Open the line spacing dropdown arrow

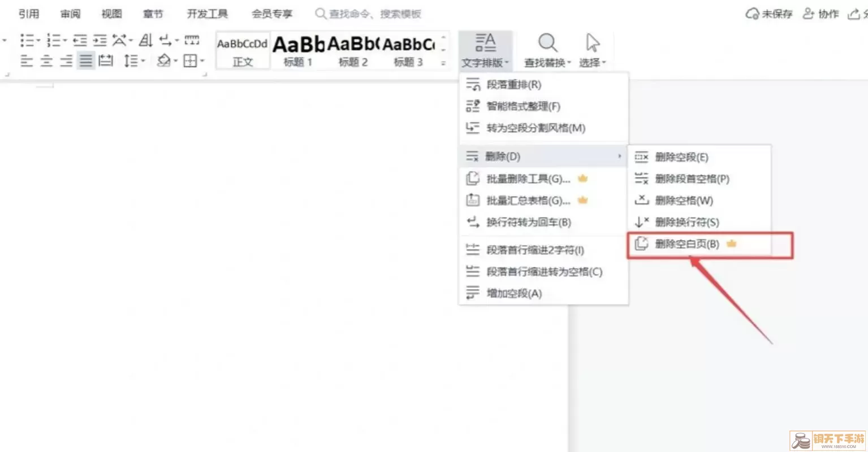[142, 60]
